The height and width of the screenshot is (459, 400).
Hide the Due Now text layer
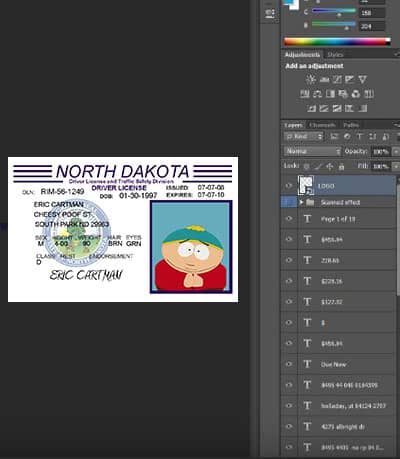pos(289,364)
